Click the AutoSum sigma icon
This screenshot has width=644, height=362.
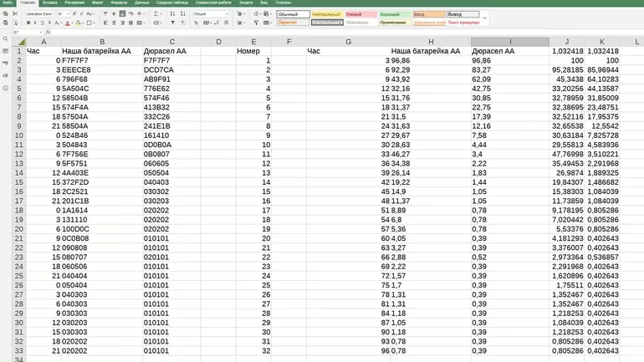point(156,13)
